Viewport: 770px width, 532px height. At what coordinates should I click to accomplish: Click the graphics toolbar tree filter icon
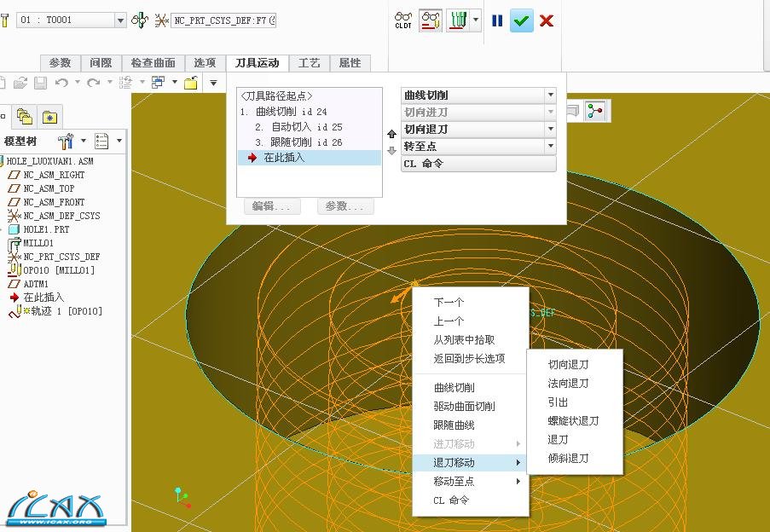pyautogui.click(x=595, y=111)
